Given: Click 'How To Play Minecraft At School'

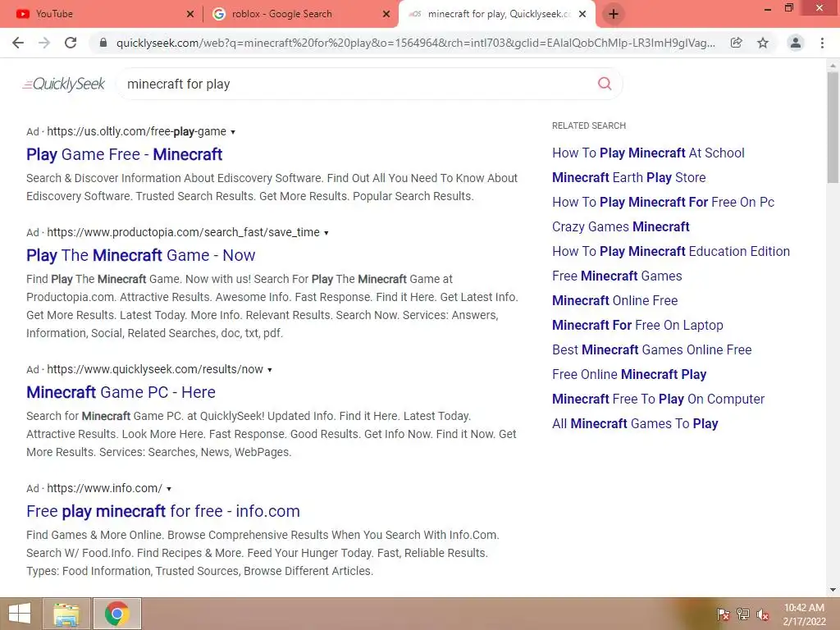Looking at the screenshot, I should (x=648, y=153).
